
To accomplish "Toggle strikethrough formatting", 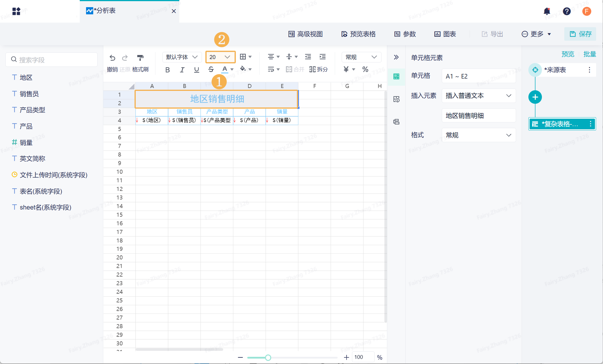I will [x=211, y=69].
